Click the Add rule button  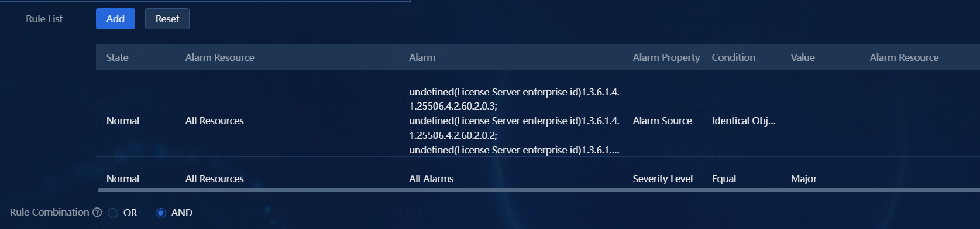[115, 19]
